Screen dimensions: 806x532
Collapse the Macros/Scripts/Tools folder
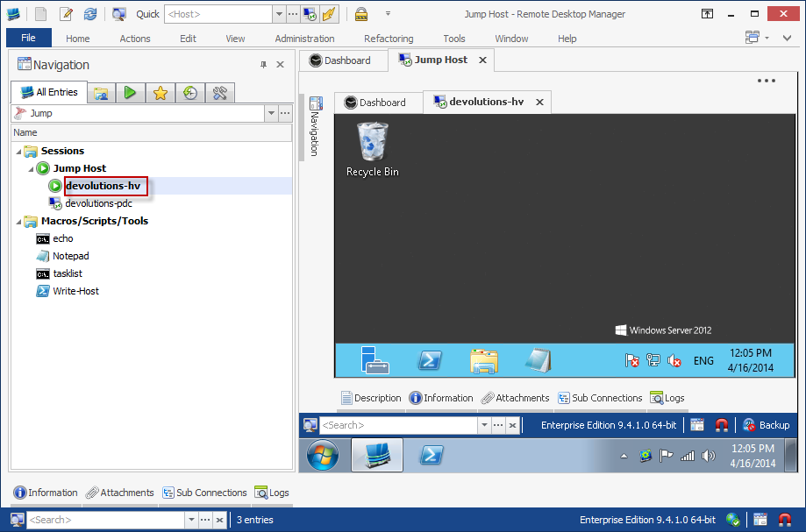pos(18,222)
